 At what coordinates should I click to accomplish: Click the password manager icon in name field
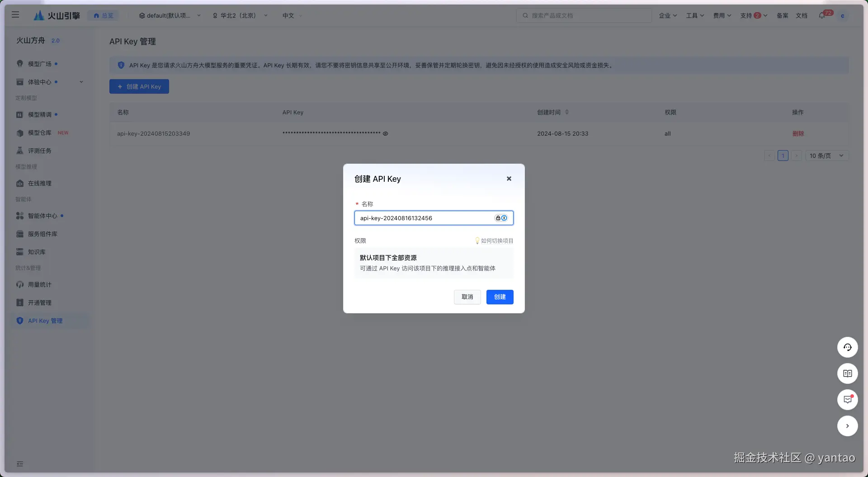501,218
